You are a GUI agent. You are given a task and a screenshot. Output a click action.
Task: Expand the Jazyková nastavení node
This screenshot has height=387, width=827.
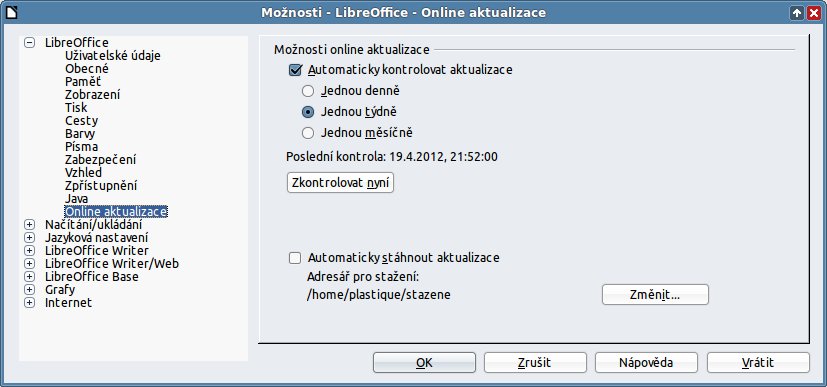(x=30, y=237)
